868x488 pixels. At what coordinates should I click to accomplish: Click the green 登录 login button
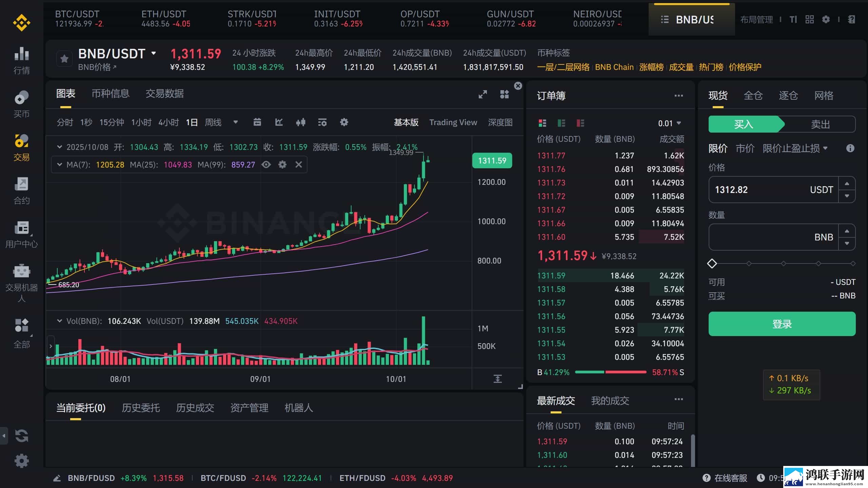[x=782, y=324]
